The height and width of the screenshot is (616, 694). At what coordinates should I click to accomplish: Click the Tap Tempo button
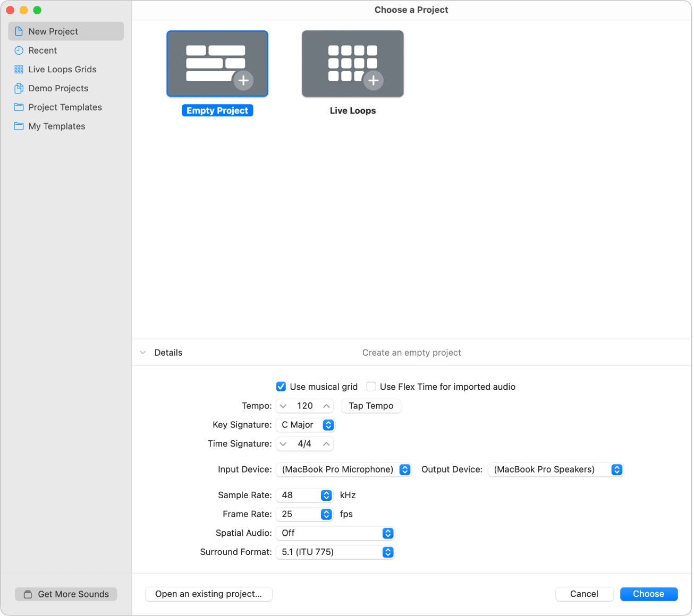tap(371, 406)
